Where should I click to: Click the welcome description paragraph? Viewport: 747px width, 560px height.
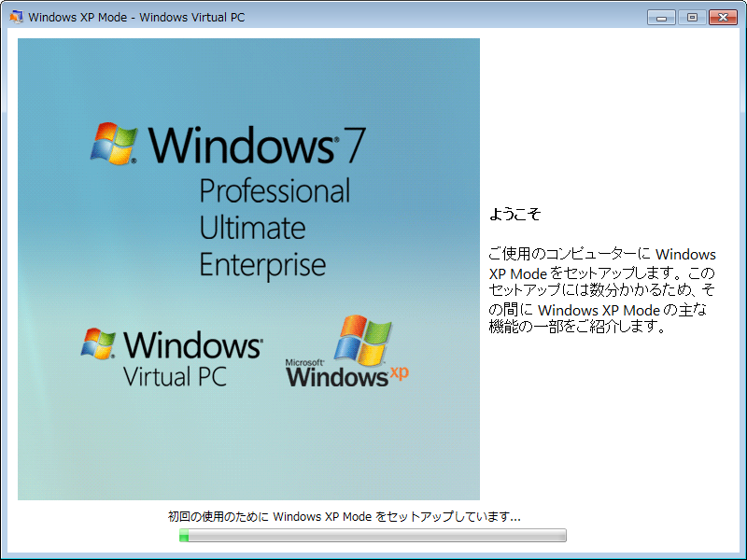click(602, 290)
